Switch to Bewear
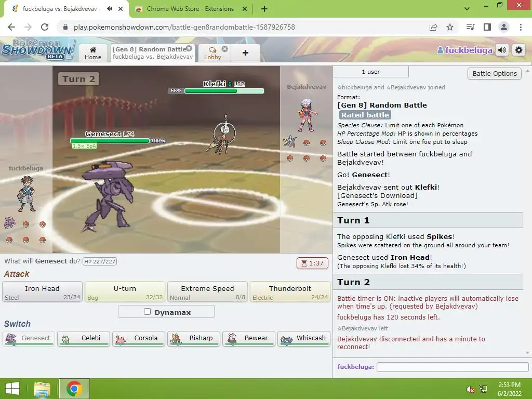 pos(249,339)
